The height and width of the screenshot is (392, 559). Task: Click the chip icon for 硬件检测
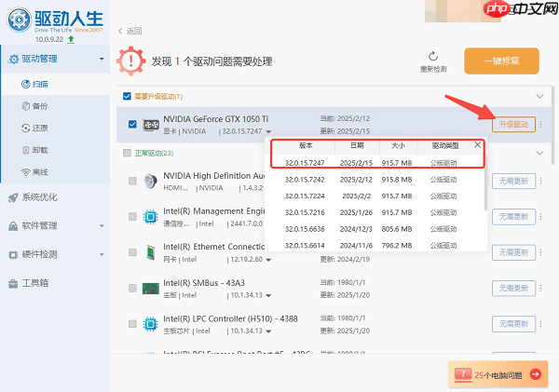pos(13,255)
